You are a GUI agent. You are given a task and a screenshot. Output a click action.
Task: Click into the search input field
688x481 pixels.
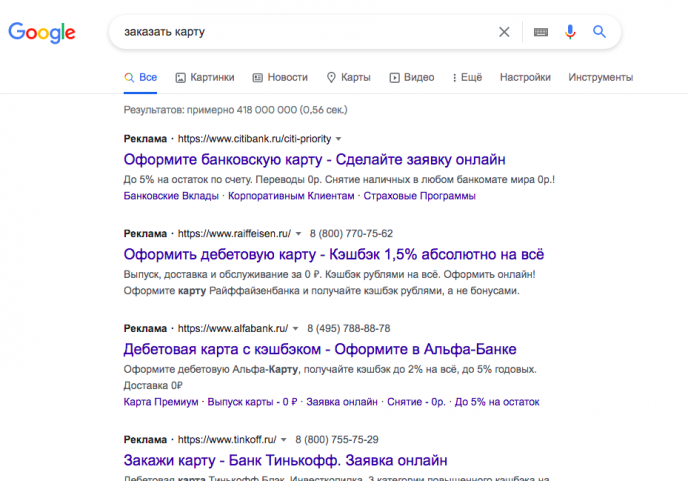pyautogui.click(x=307, y=32)
